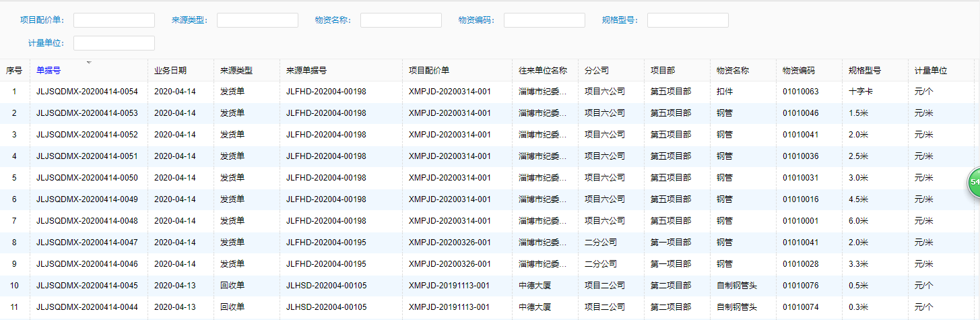Click material code 01010074
Viewport: 980px width, 320px height.
pos(801,307)
